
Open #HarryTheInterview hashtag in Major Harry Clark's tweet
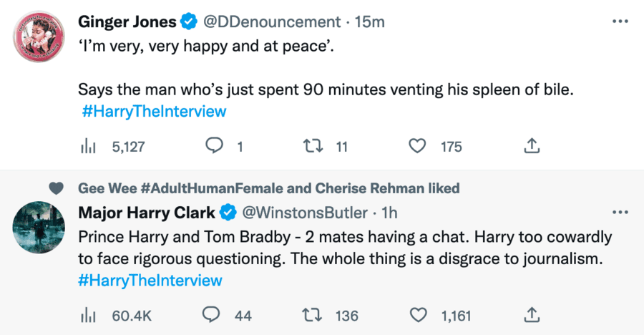coord(150,280)
